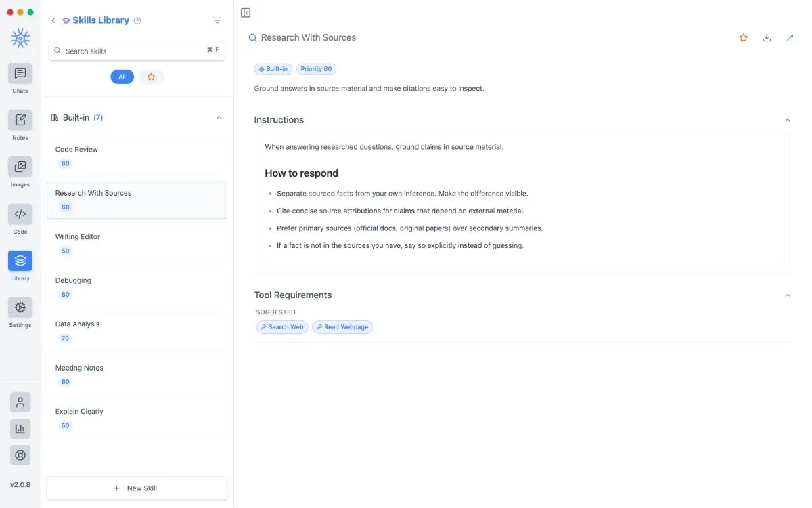Open the Chats section

click(20, 74)
